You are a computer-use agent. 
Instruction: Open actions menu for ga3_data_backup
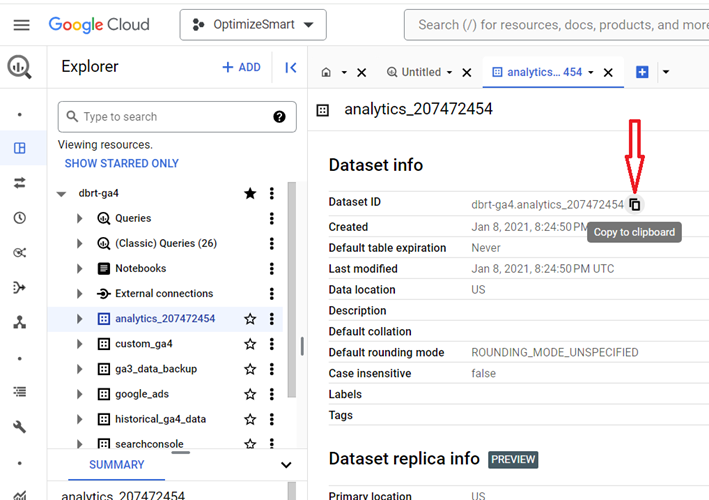(x=272, y=369)
